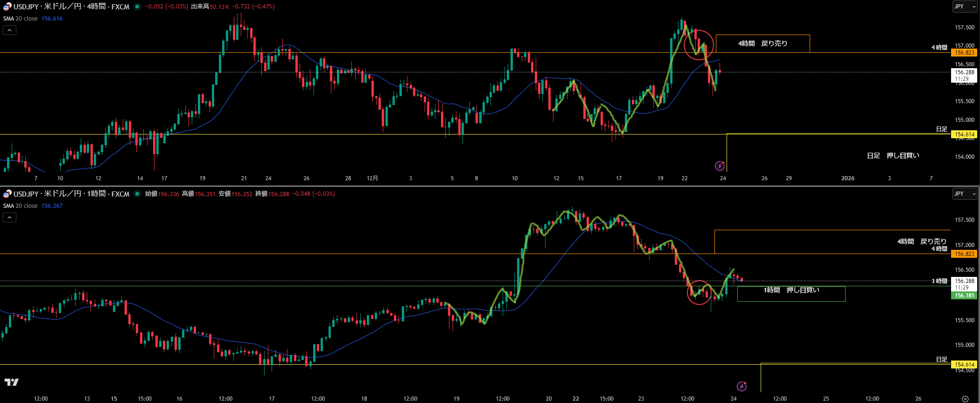Image resolution: width=980 pixels, height=403 pixels.
Task: Select the SMA 20 close indicator on 4-hour chart
Action: coord(21,19)
